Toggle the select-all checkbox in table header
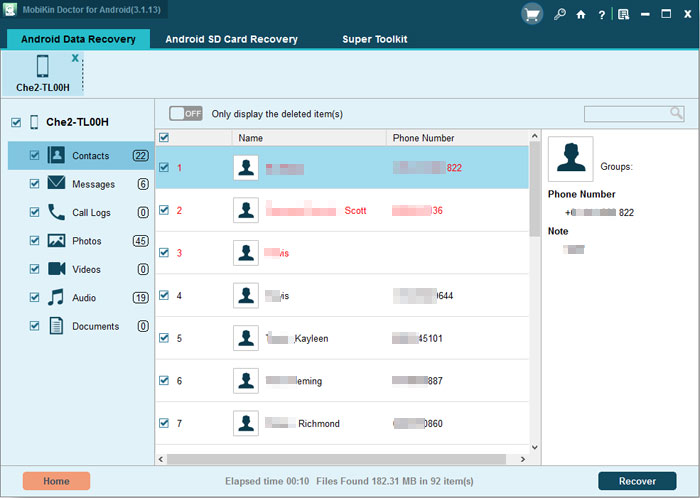The height and width of the screenshot is (498, 700). click(164, 137)
